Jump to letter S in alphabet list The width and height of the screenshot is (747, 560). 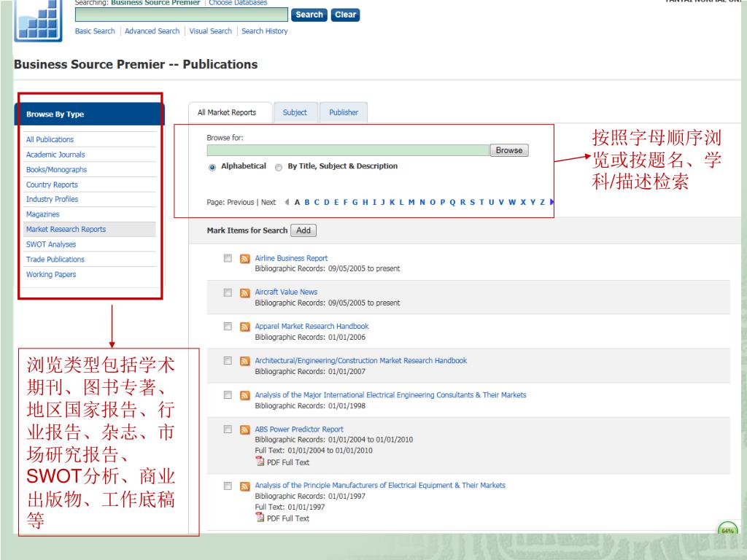pos(472,203)
